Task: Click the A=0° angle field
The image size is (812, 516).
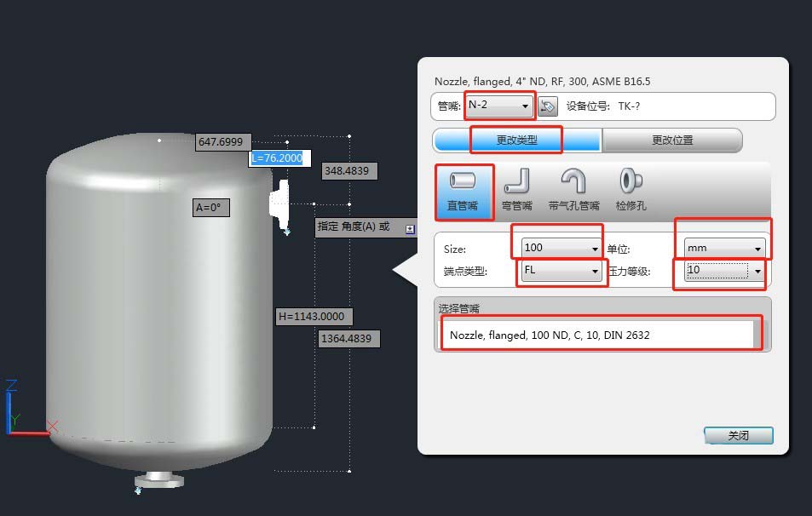Action: (210, 208)
